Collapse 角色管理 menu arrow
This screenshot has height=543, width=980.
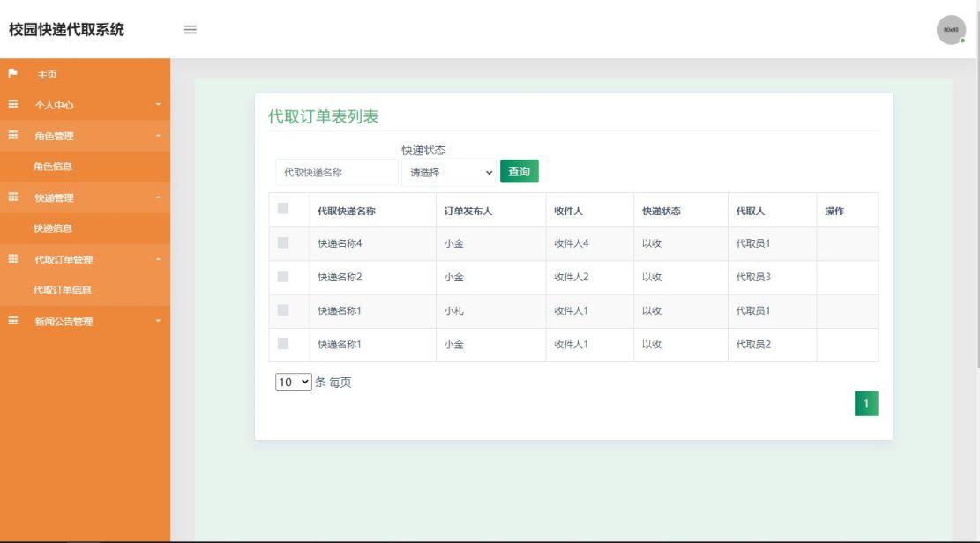[158, 136]
